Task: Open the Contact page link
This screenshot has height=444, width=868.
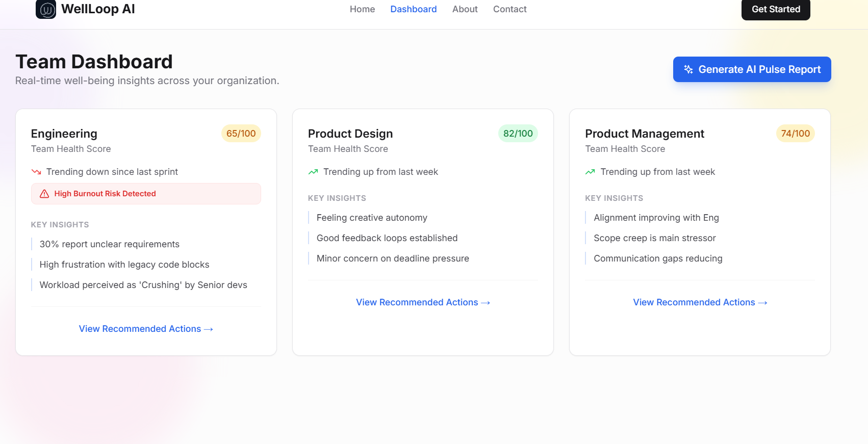Action: pyautogui.click(x=510, y=9)
